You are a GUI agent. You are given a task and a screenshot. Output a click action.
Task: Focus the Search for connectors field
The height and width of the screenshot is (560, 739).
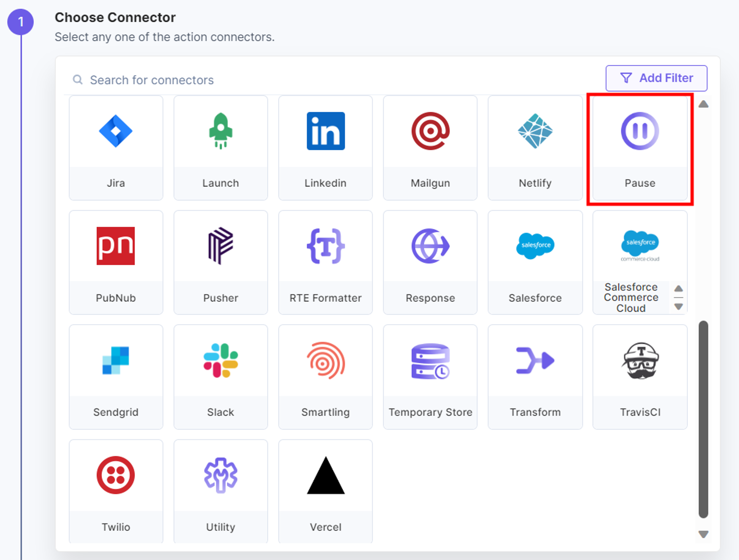tap(334, 80)
